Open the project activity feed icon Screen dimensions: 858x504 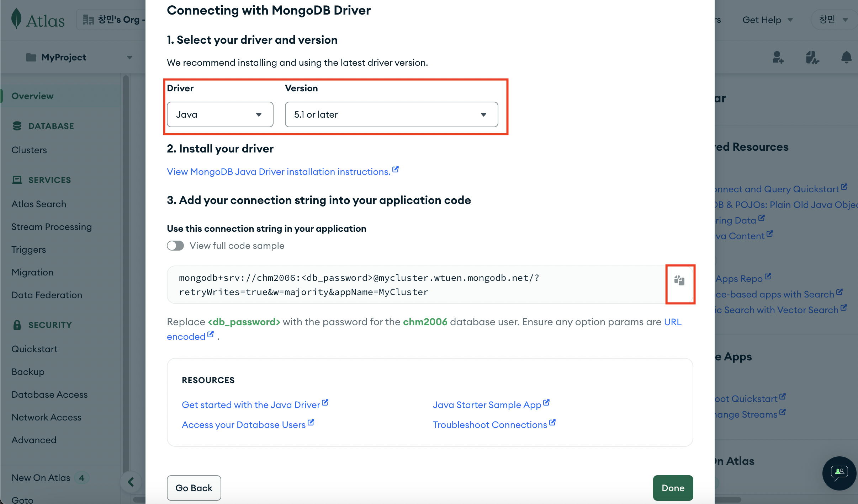[812, 57]
